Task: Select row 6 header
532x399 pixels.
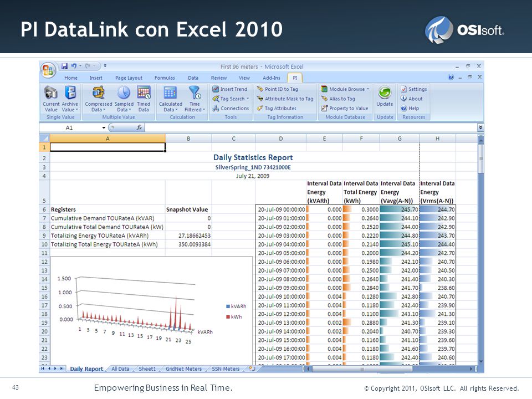Action: (x=44, y=209)
